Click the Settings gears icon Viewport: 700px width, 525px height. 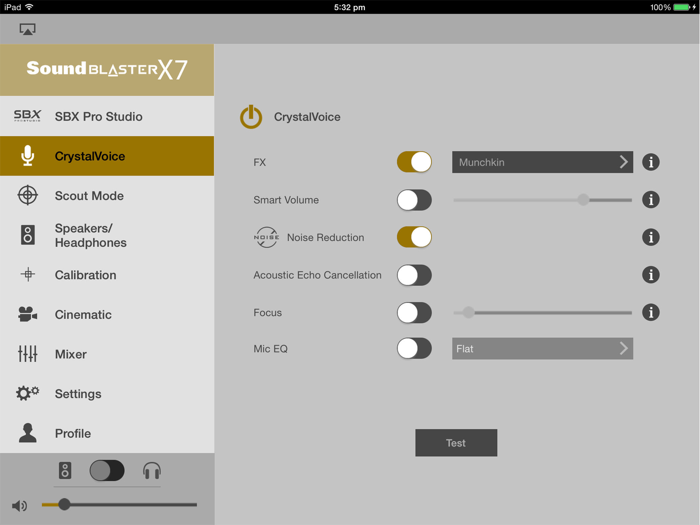[28, 393]
